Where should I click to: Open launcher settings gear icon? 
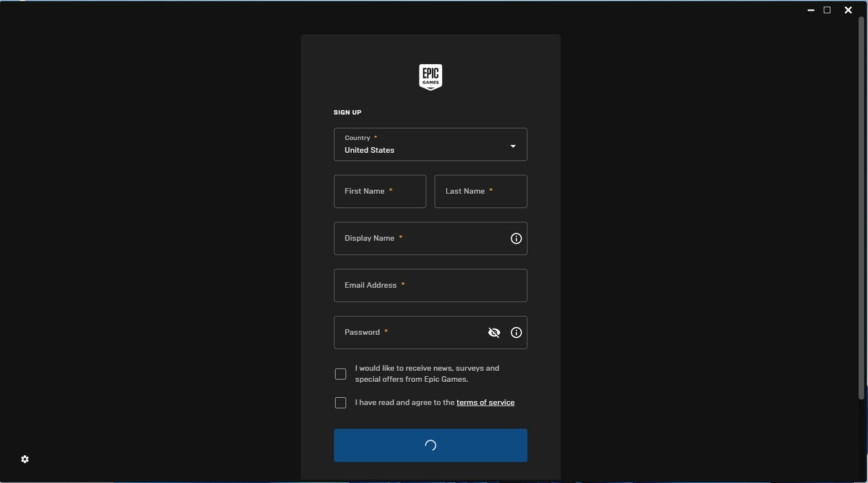pos(25,459)
